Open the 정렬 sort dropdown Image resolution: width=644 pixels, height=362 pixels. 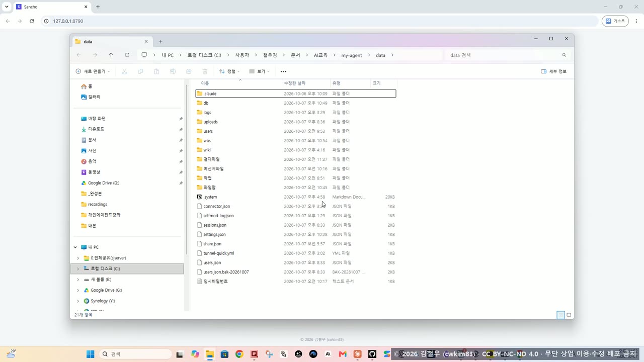tap(229, 71)
